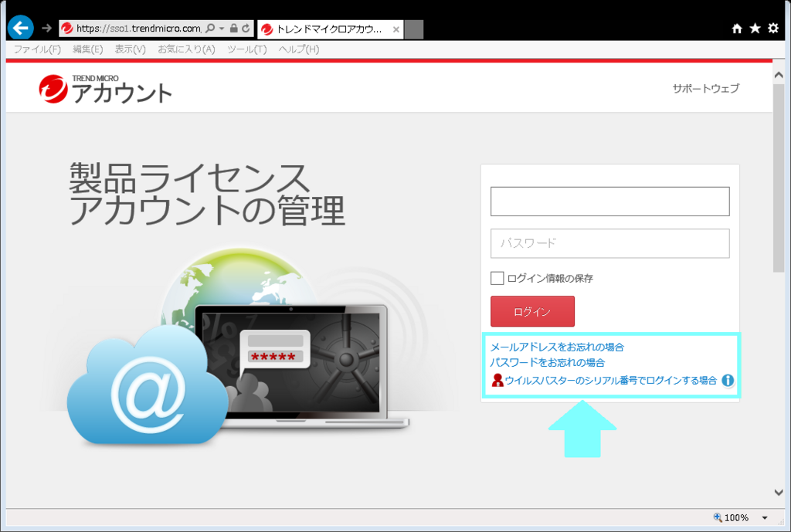Viewport: 791px width, 532px height.
Task: Click the red ログイン button
Action: 532,311
